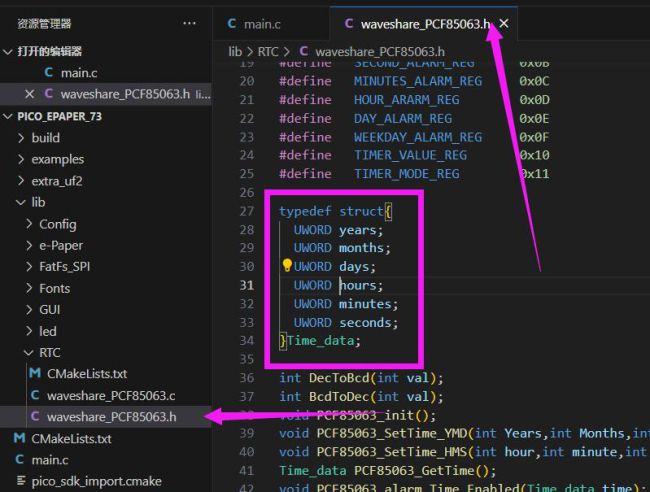
Task: Click PCF85063_SetTime_YMD function name
Action: coord(392,433)
